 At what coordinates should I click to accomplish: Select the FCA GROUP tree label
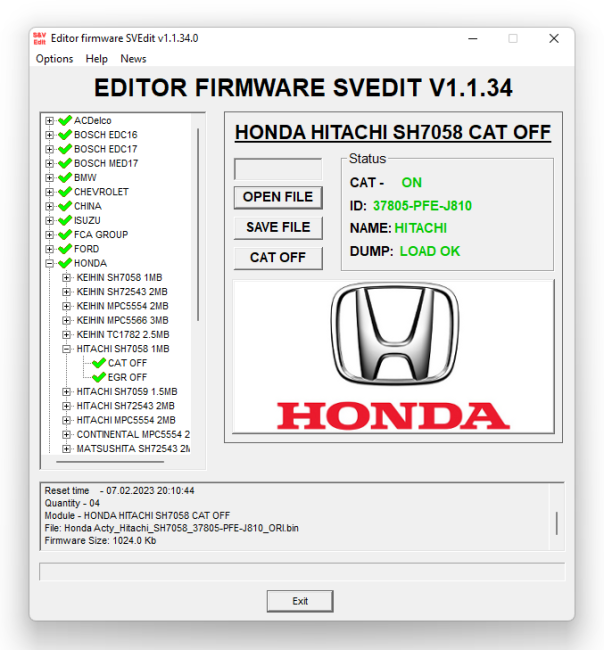click(101, 235)
